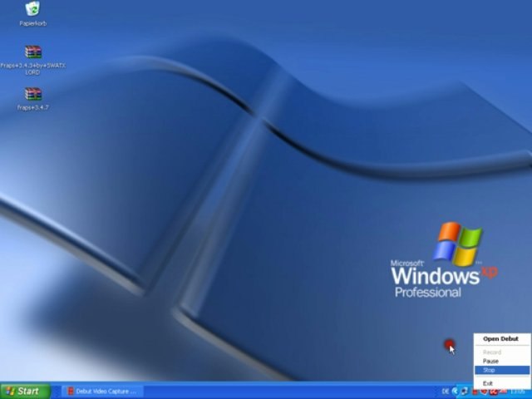Choose Open Debut in tray menu
The width and height of the screenshot is (532, 399).
(502, 338)
